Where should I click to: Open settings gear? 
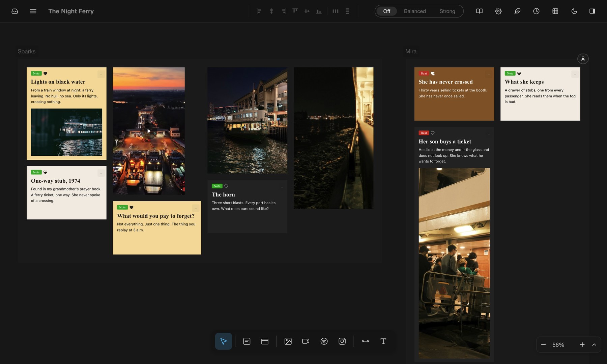pos(498,11)
